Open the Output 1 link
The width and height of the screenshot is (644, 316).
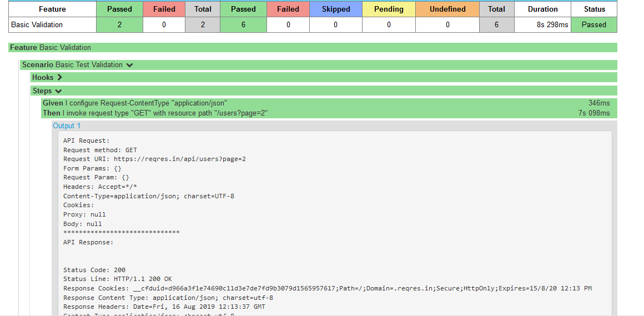67,126
